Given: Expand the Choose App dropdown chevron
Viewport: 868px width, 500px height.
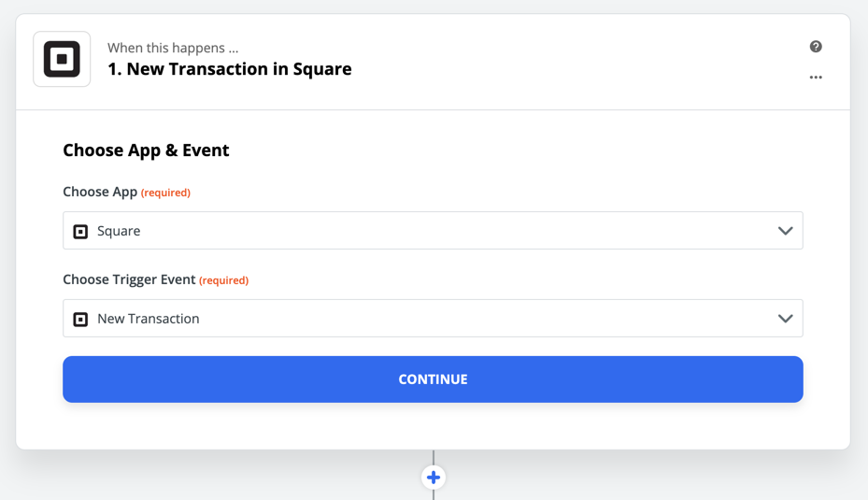Looking at the screenshot, I should (785, 231).
